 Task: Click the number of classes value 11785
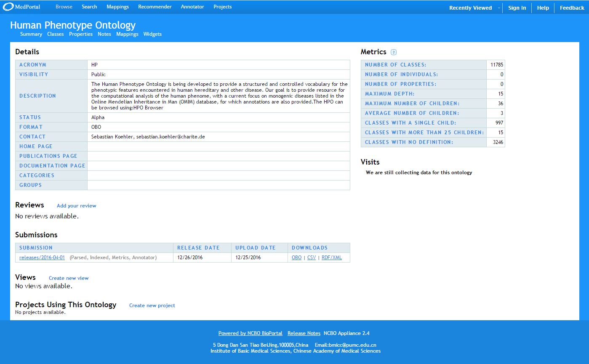tap(497, 65)
